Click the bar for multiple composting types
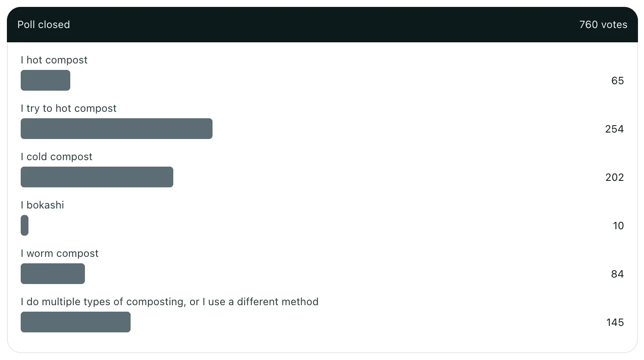The width and height of the screenshot is (644, 360). click(75, 322)
